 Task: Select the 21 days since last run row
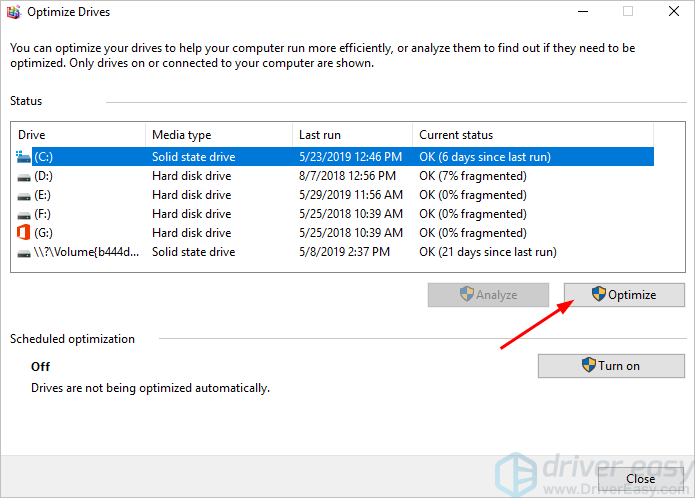click(485, 252)
